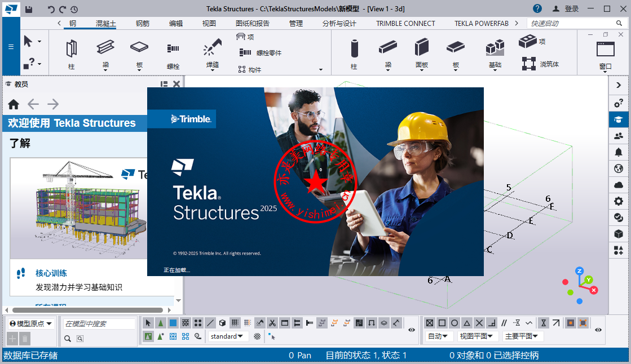Viewport: 631px width, 364px height.
Task: Click the 构件 assembly button
Action: 249,69
